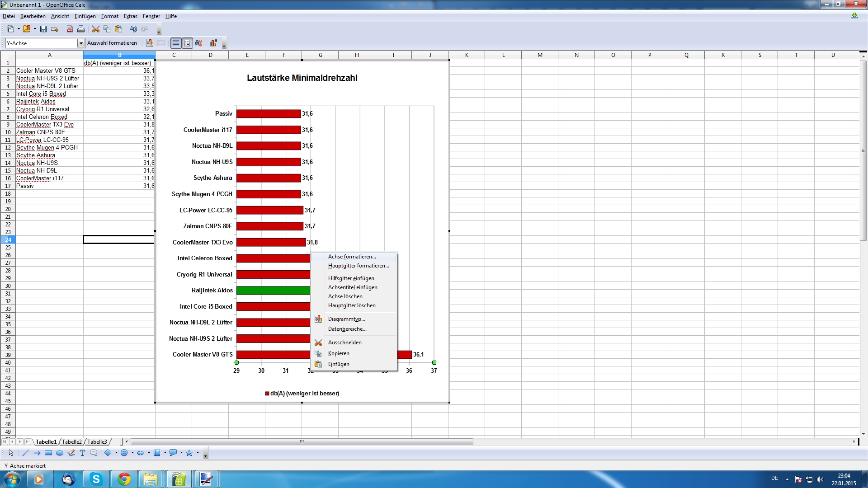Switch to Tabelle3 sheet tab
868x488 pixels.
pos(97,442)
